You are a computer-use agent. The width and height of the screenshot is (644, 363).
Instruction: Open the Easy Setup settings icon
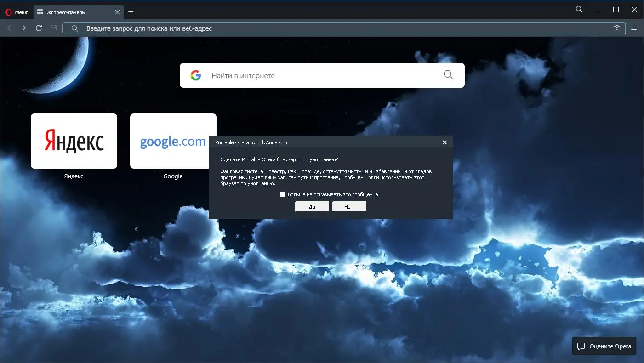pyautogui.click(x=634, y=28)
